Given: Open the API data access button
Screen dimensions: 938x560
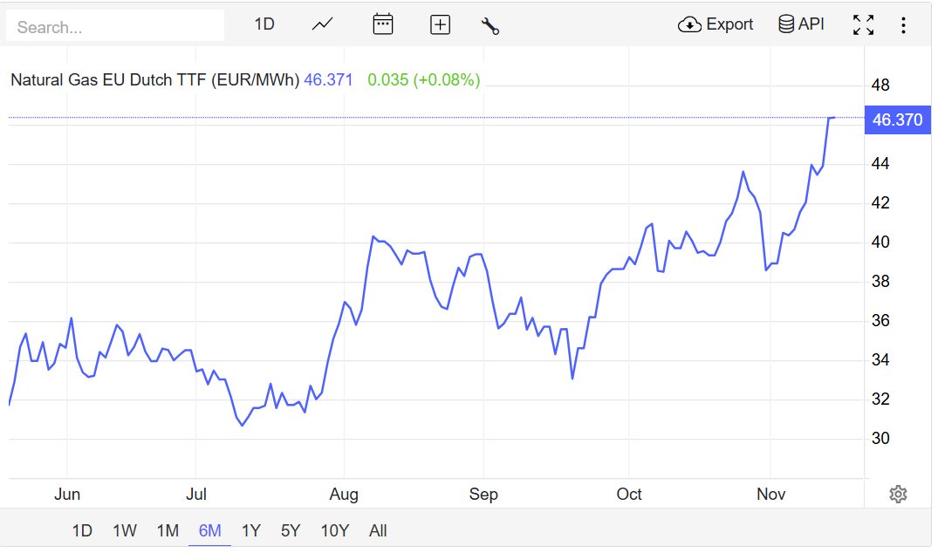Looking at the screenshot, I should (801, 24).
